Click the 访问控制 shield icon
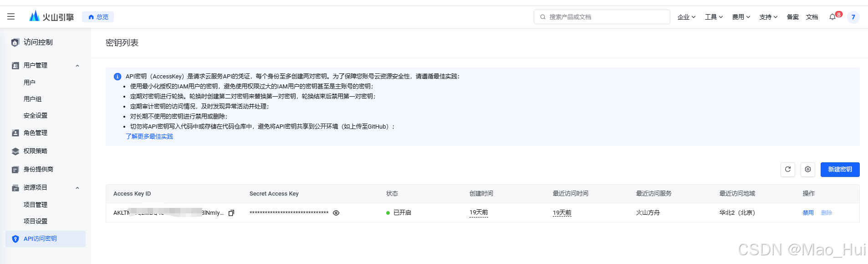 coord(15,42)
